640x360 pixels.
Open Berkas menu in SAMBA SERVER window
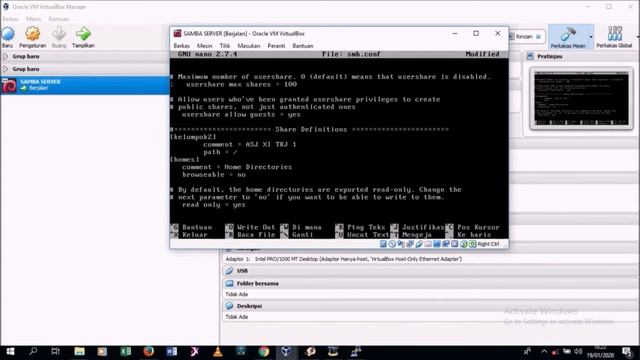coord(182,46)
